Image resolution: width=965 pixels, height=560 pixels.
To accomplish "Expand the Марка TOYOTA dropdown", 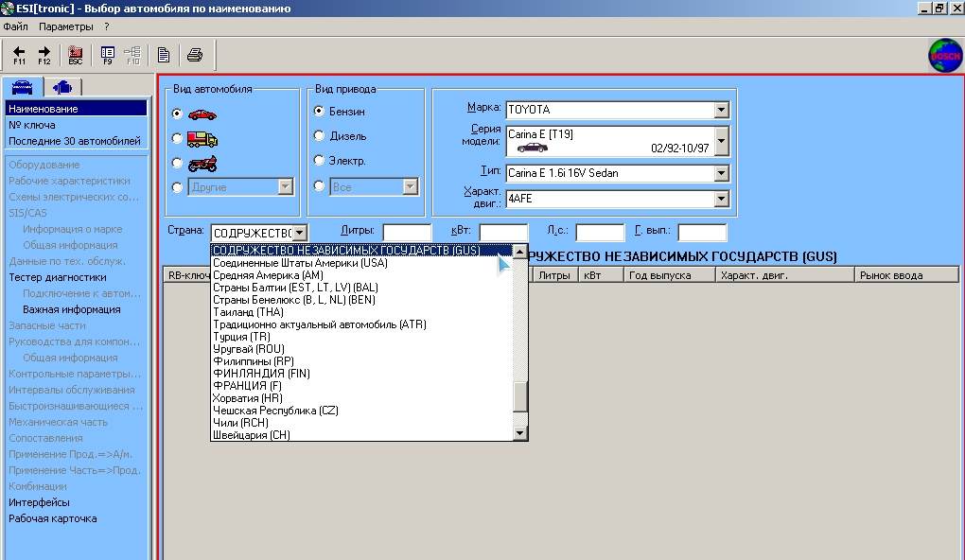I will pyautogui.click(x=721, y=110).
